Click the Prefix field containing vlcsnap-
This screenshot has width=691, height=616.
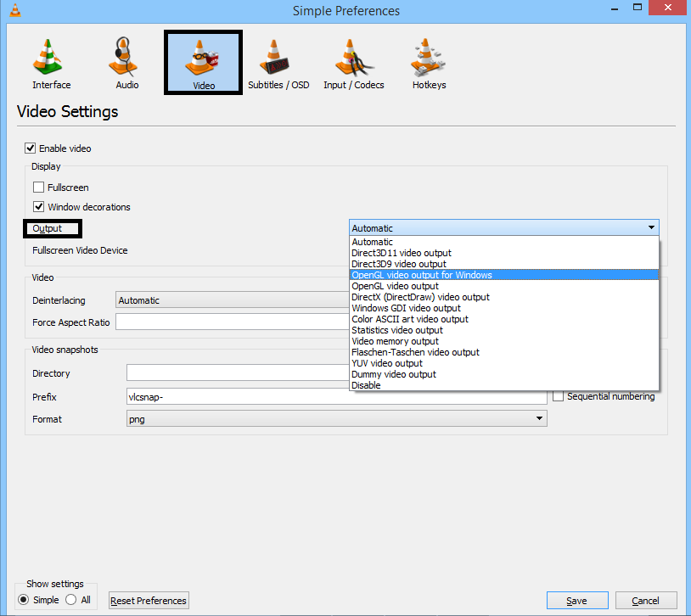(x=337, y=396)
